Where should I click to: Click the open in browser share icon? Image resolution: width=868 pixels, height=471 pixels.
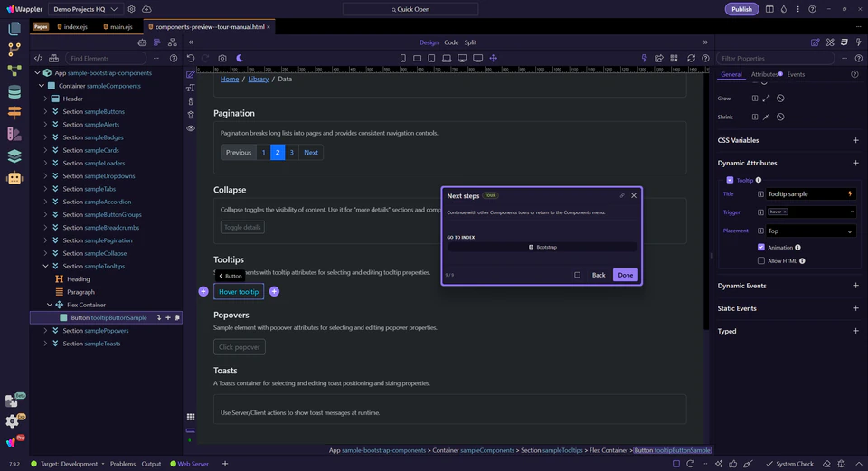point(659,58)
